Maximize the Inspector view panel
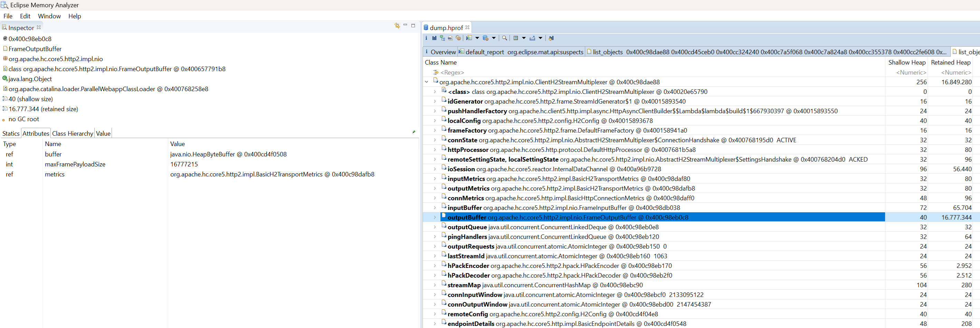 413,26
